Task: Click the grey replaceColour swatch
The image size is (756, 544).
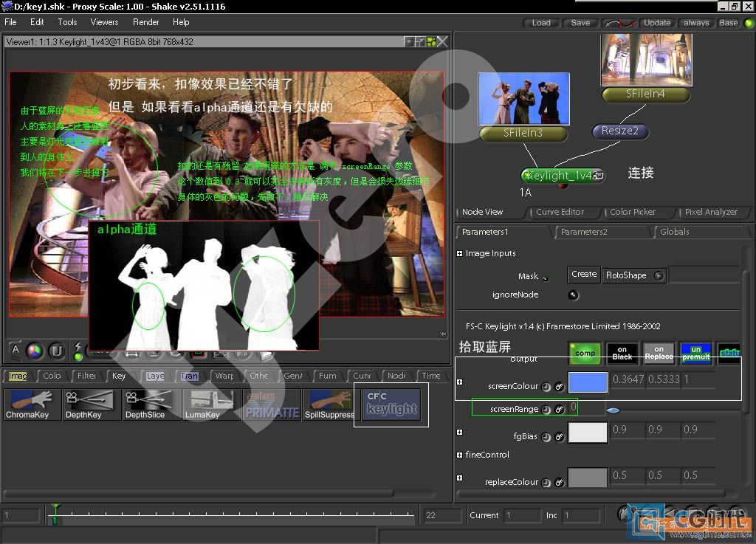Action: 588,478
